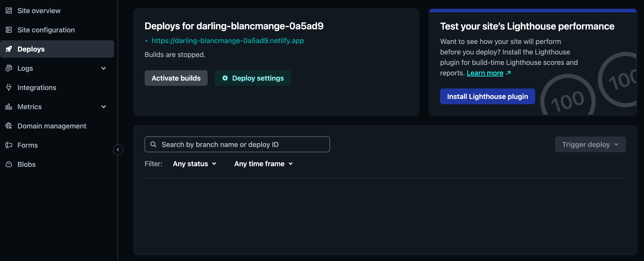
Task: Expand the Logs section chevron
Action: (x=104, y=68)
